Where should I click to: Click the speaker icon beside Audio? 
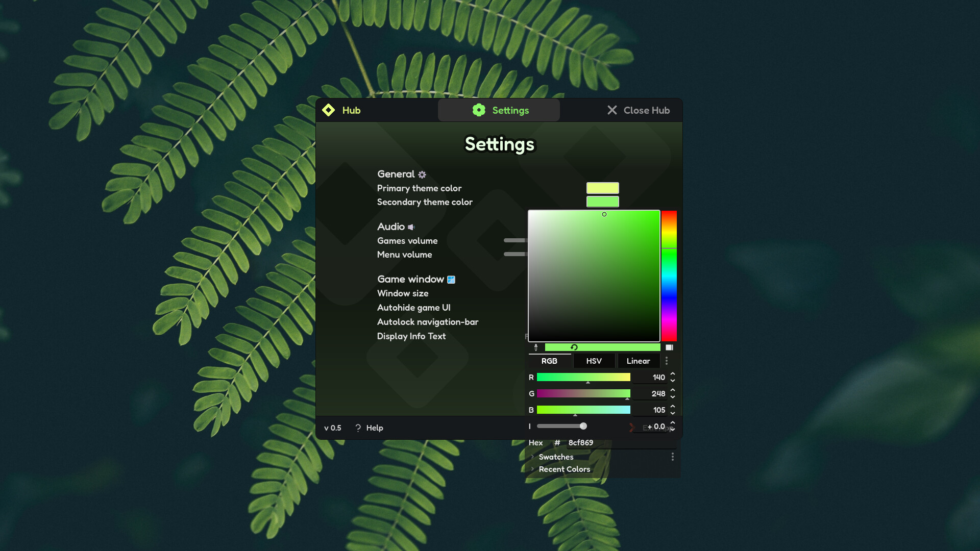pos(411,227)
